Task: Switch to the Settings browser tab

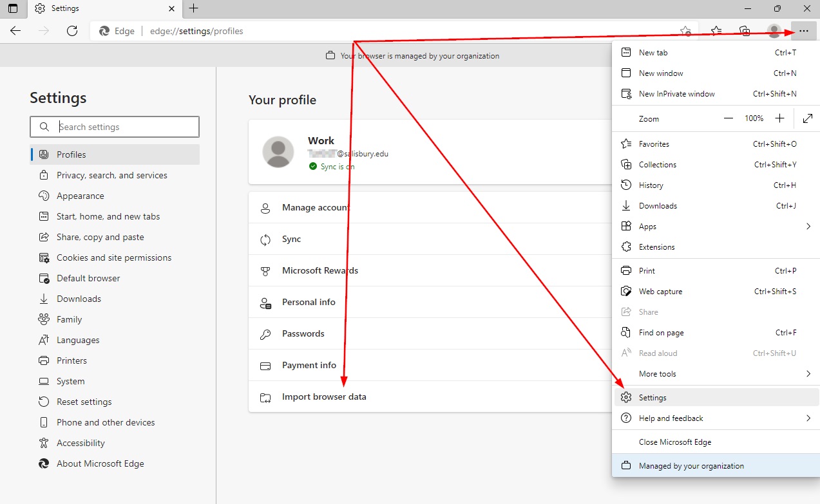Action: point(64,8)
